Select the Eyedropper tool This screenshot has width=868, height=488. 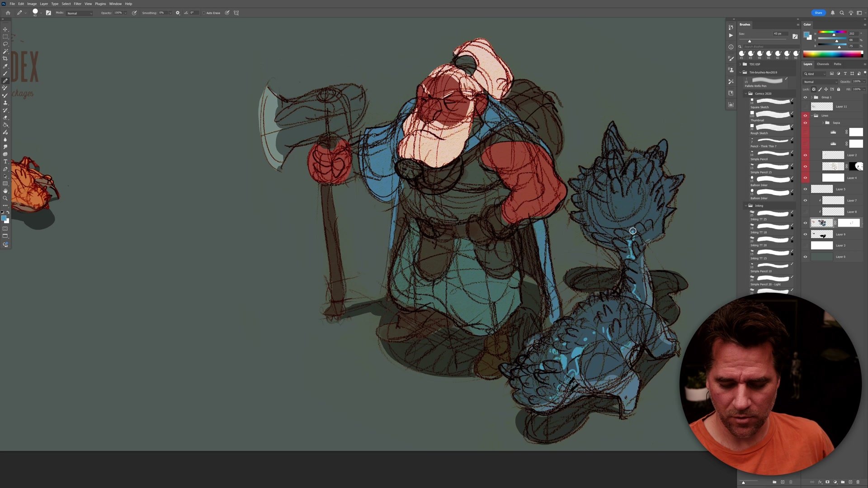[5, 66]
